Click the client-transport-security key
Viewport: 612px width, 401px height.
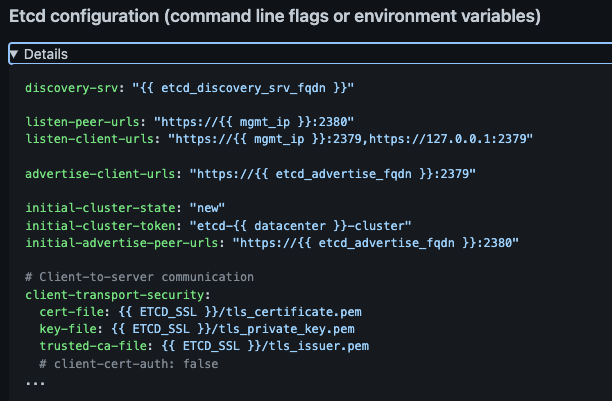[x=115, y=295]
